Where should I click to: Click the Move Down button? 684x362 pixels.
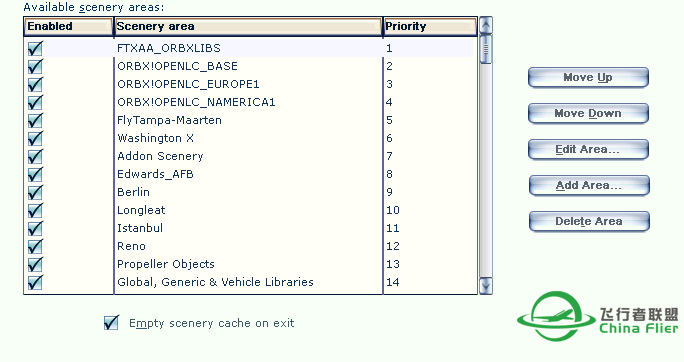pos(588,113)
